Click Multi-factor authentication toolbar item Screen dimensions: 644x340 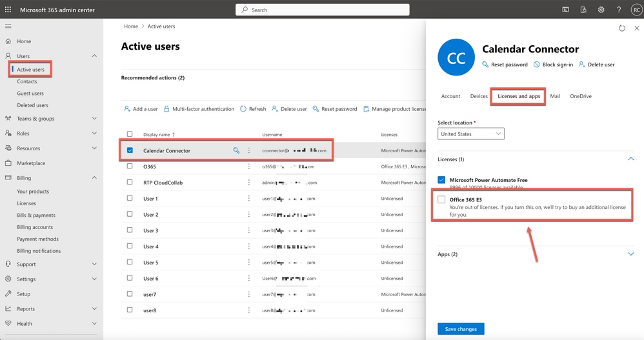199,109
